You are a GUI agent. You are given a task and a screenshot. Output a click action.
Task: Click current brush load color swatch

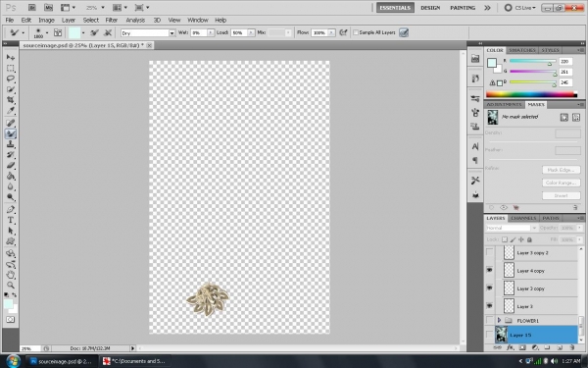74,32
